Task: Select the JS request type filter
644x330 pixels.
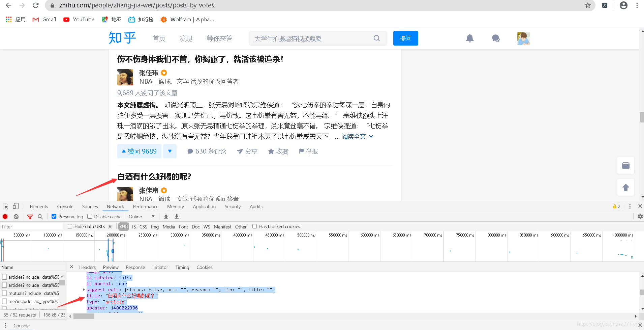Action: (134, 227)
